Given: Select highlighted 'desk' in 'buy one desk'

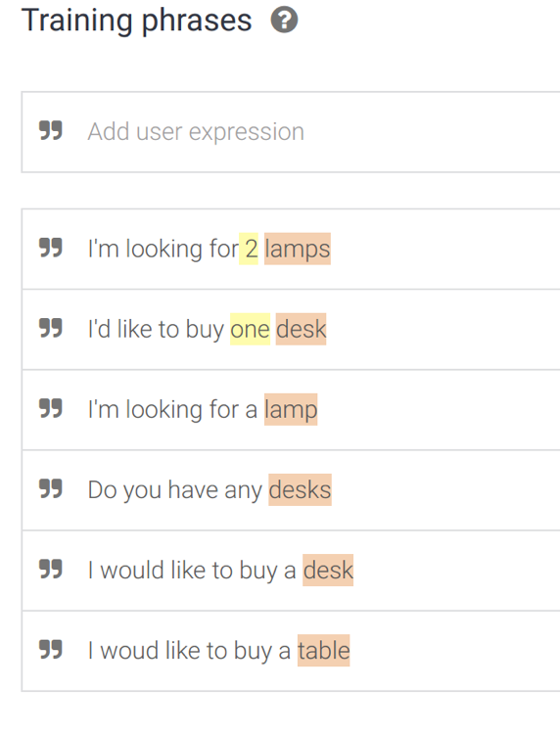Looking at the screenshot, I should click(x=302, y=329).
